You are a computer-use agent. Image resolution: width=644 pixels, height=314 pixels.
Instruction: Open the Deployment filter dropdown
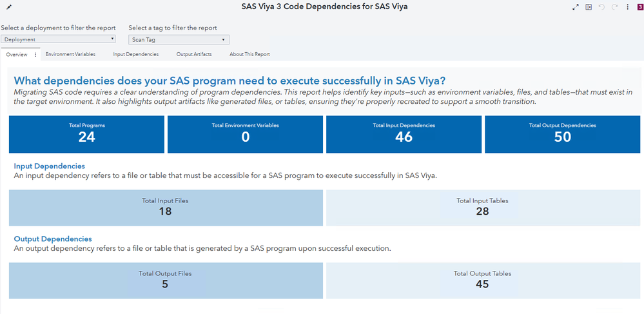[x=58, y=39]
